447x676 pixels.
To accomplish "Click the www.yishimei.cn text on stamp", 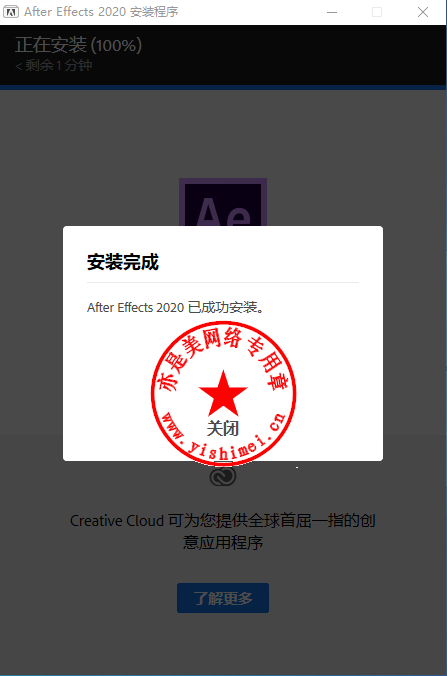I will point(223,440).
